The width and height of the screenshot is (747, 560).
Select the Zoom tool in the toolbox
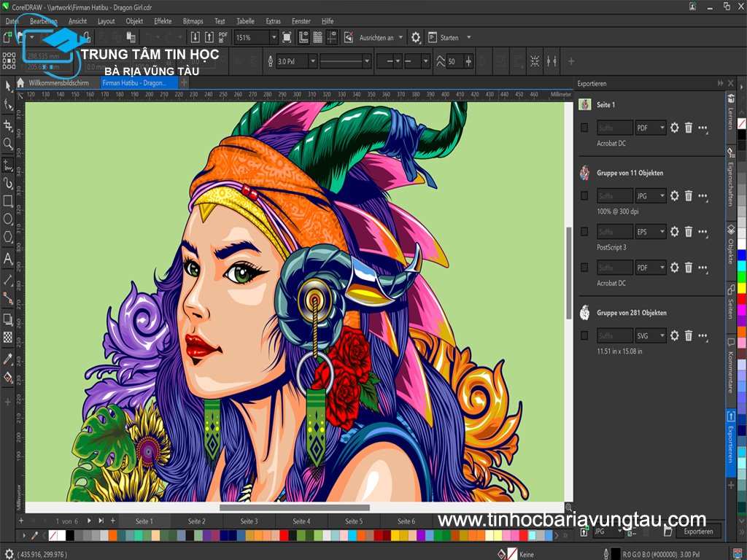pos(7,142)
